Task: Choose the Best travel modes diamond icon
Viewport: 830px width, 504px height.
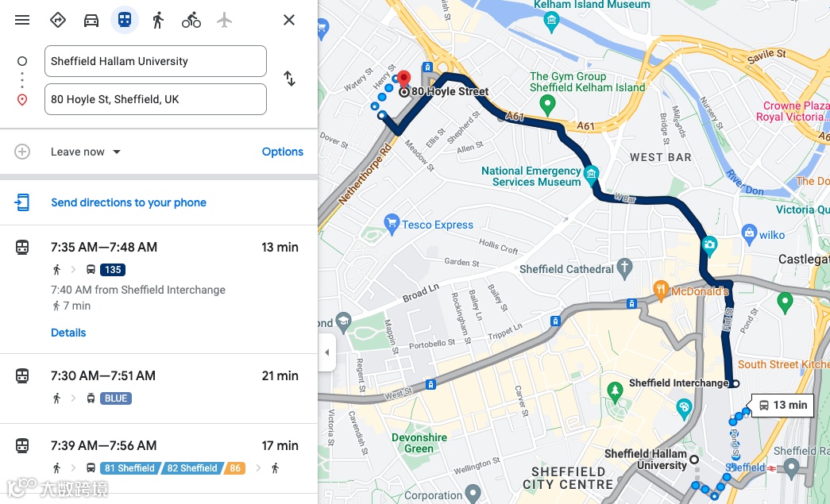Action: 58,20
